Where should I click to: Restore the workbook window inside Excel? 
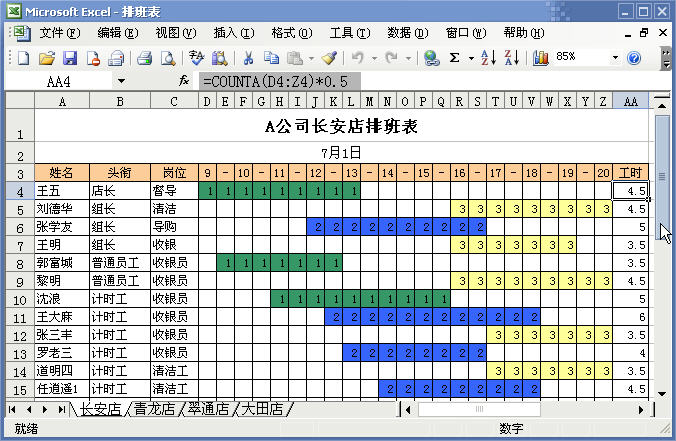click(x=644, y=33)
